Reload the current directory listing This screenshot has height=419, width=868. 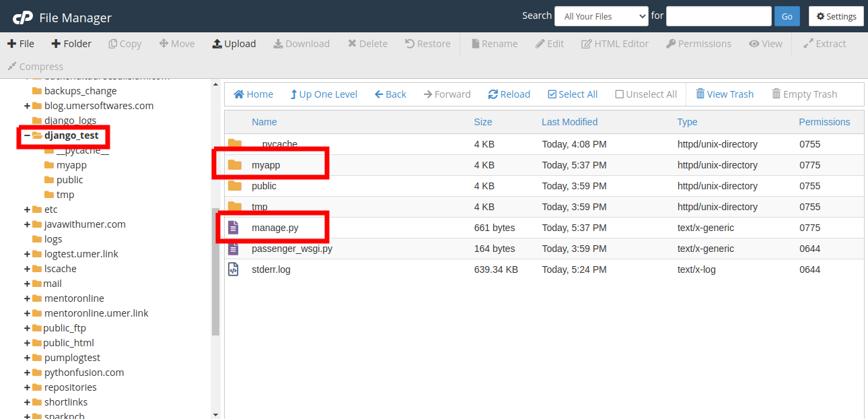509,94
